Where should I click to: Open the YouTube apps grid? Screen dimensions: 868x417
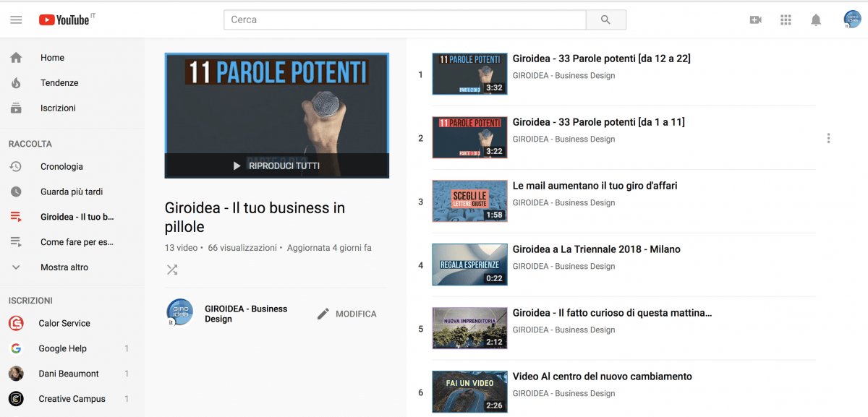tap(786, 20)
